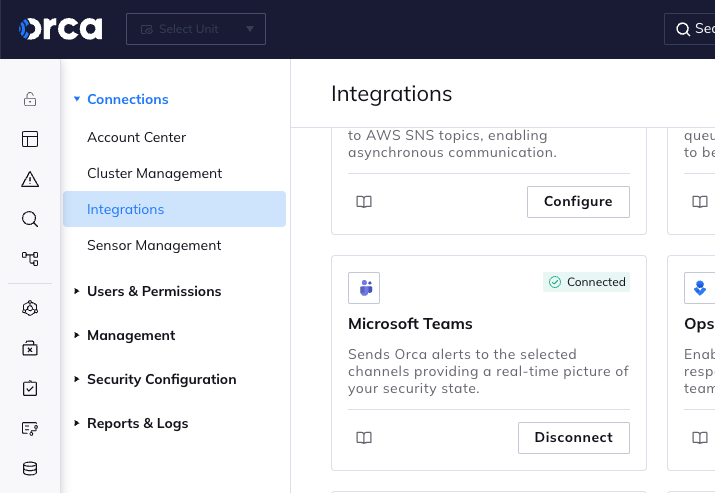The height and width of the screenshot is (493, 715).
Task: Open the unlock padlock sidebar icon
Action: (x=30, y=99)
